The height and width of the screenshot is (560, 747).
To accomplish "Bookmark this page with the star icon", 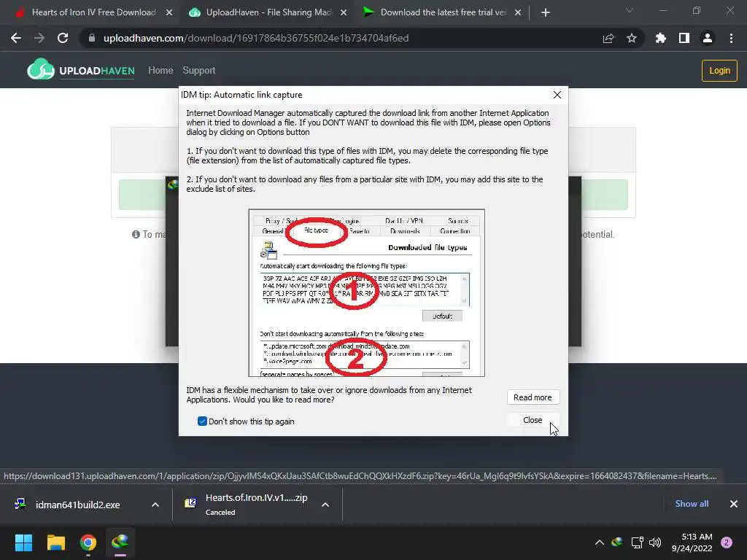I will 632,38.
